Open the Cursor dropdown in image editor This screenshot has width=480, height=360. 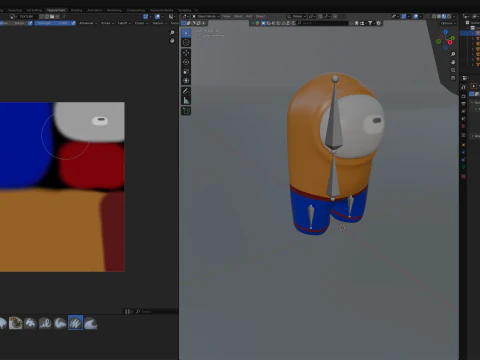[141, 23]
